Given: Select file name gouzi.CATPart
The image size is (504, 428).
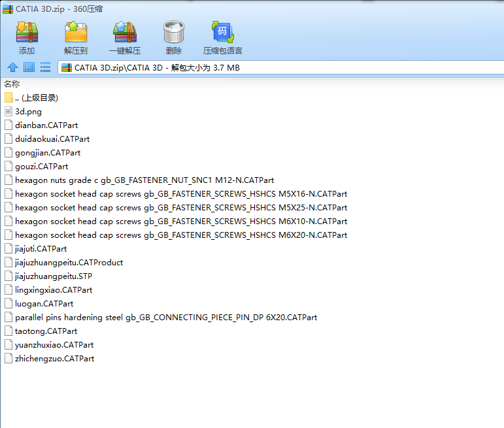Looking at the screenshot, I should 41,167.
